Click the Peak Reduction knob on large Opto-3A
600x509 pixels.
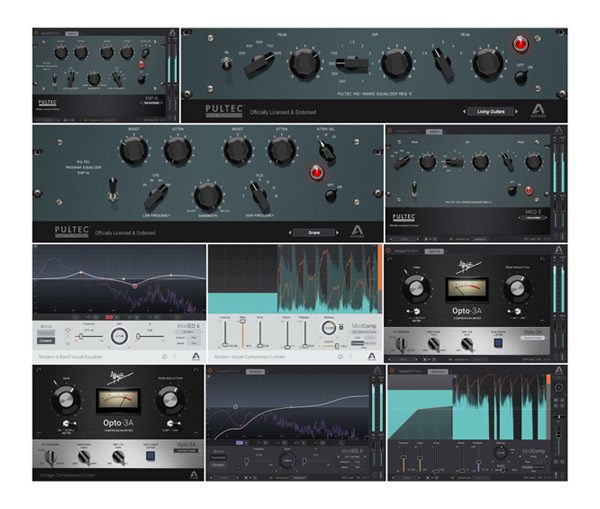coord(170,400)
